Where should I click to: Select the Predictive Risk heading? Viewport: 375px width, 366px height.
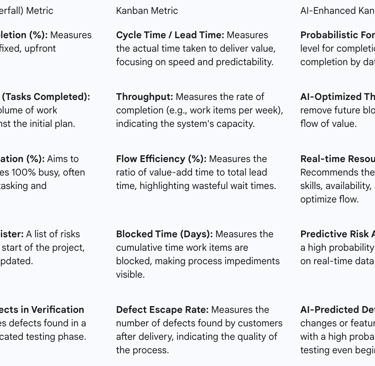pyautogui.click(x=337, y=234)
